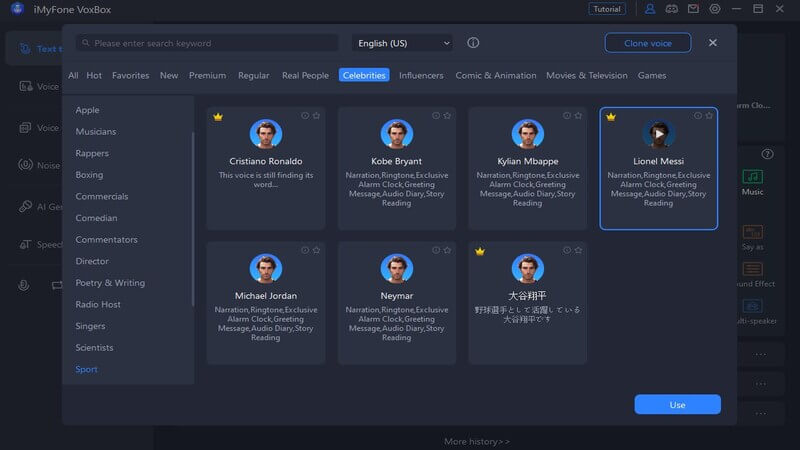
Task: Favorite the Neymar voice star
Action: tap(447, 250)
